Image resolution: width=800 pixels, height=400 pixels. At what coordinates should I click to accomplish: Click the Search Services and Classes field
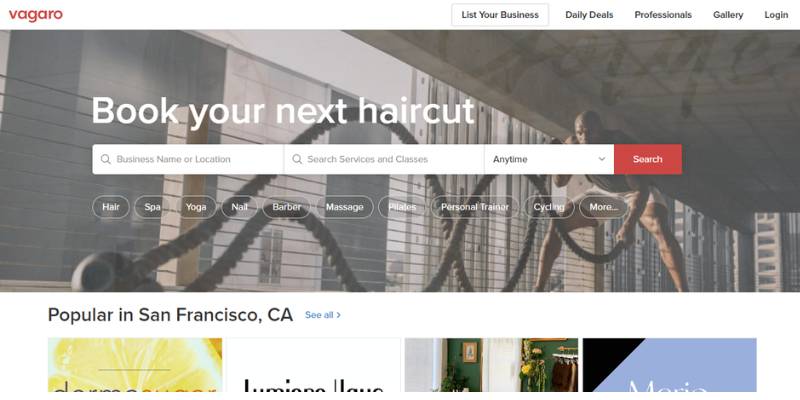pyautogui.click(x=384, y=159)
